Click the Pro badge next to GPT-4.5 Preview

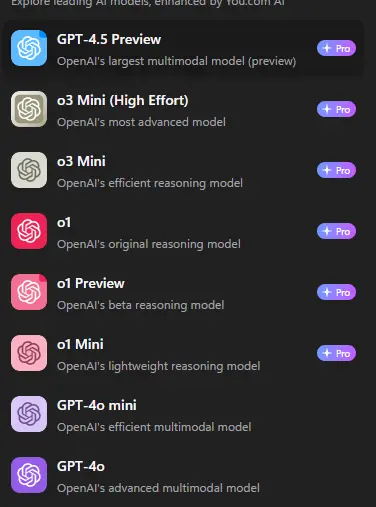(x=336, y=48)
